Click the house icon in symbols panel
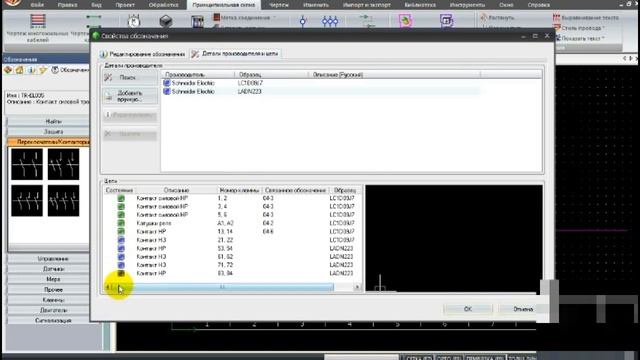Screen dimensions: 640x360 pyautogui.click(x=20, y=70)
